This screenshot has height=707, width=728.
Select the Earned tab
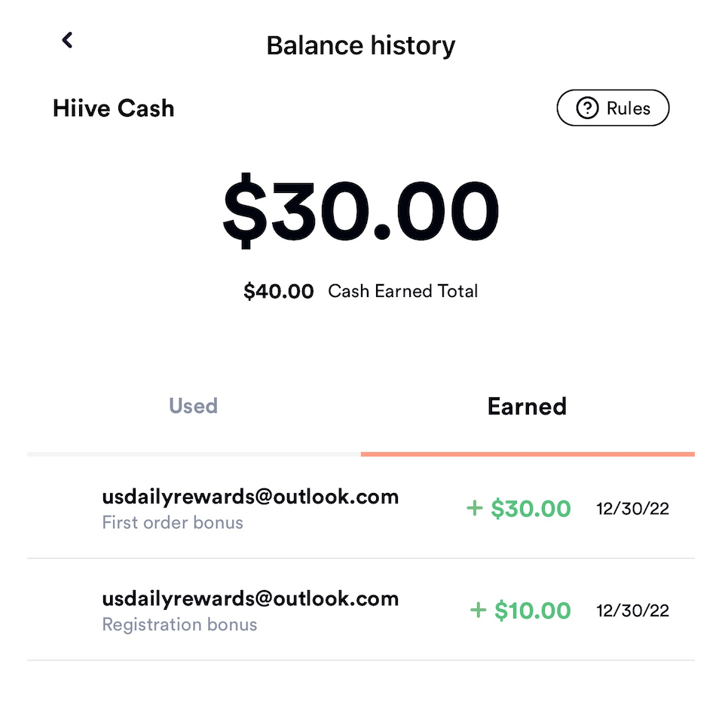click(x=527, y=406)
